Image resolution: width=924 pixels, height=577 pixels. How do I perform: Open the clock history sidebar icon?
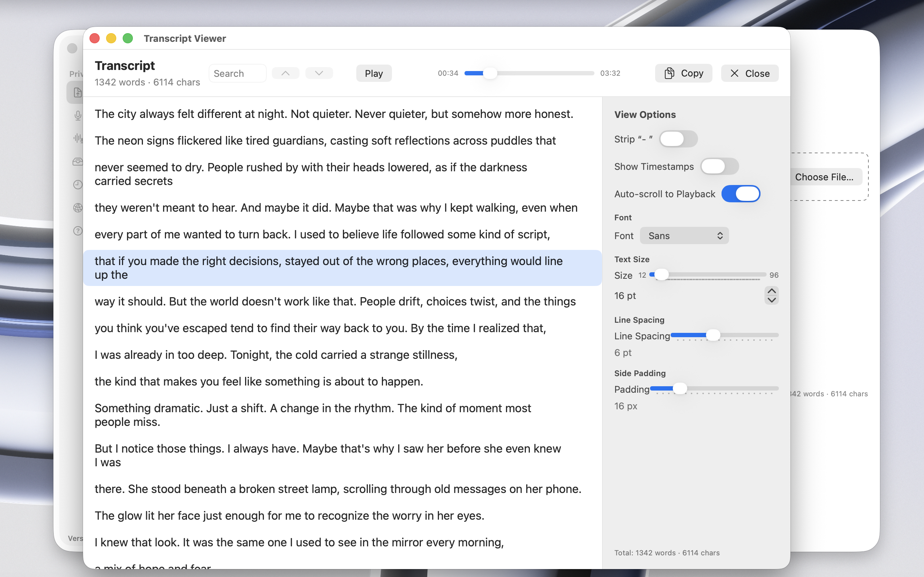[x=78, y=185]
